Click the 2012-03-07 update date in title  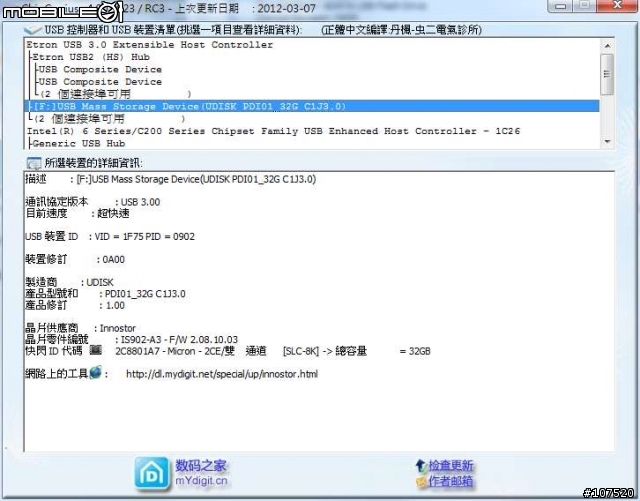tap(287, 8)
